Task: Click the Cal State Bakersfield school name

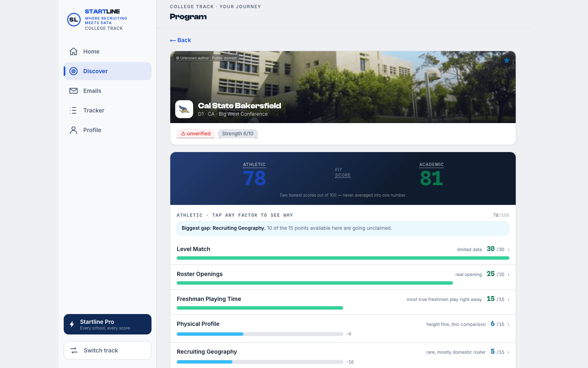Action: tap(240, 106)
